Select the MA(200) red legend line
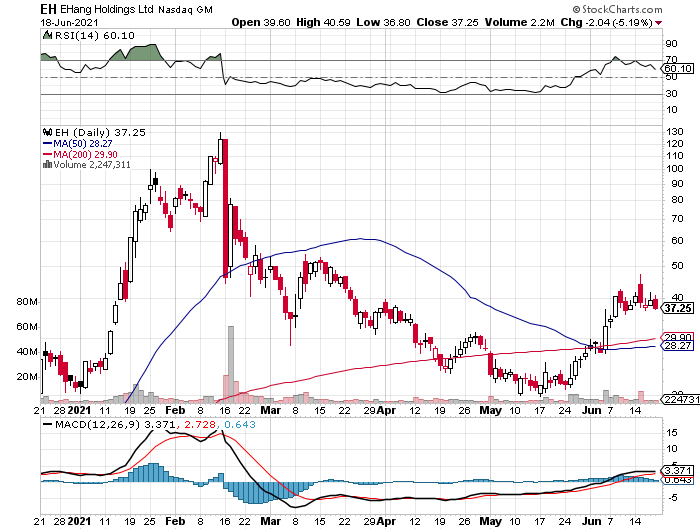The height and width of the screenshot is (530, 700). [46, 153]
